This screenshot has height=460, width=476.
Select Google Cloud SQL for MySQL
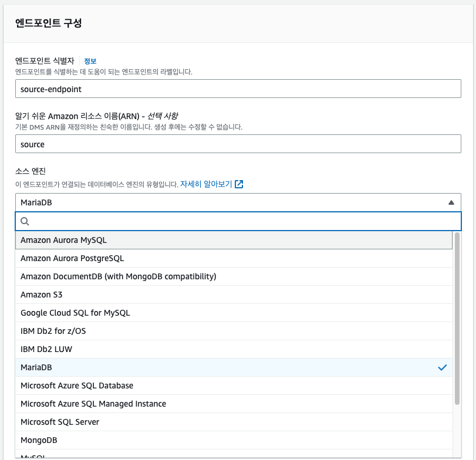234,313
